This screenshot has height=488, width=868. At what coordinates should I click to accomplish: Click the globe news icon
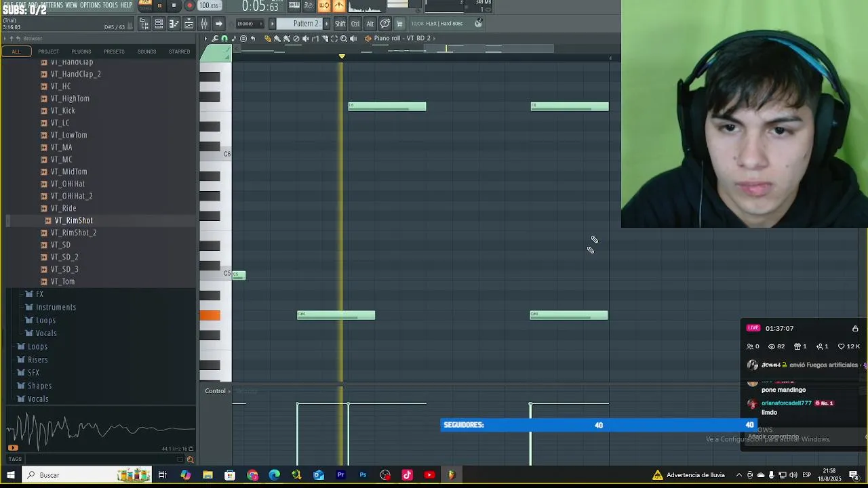[x=478, y=23]
